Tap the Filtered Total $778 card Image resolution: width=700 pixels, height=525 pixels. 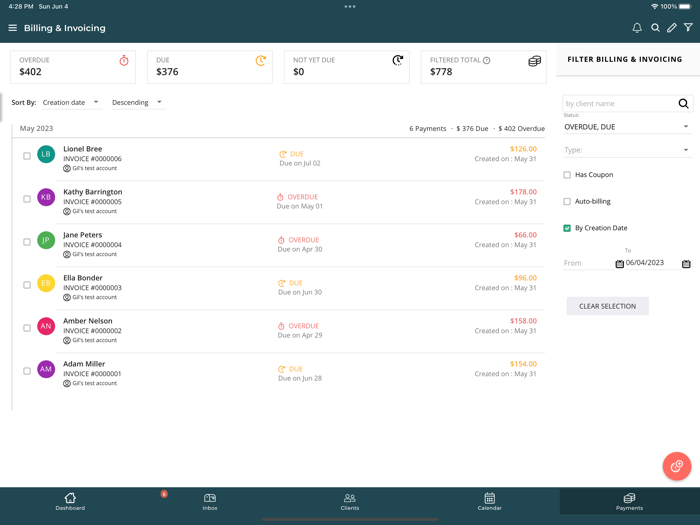[483, 67]
